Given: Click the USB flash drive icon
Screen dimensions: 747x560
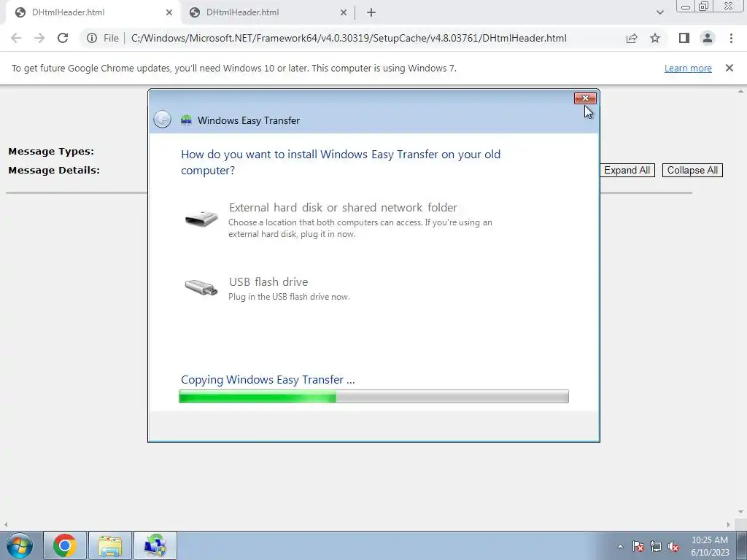Looking at the screenshot, I should pyautogui.click(x=201, y=287).
